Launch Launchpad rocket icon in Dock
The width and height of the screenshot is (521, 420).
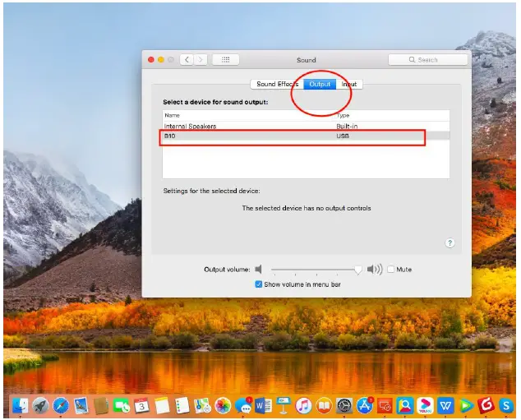pyautogui.click(x=40, y=406)
